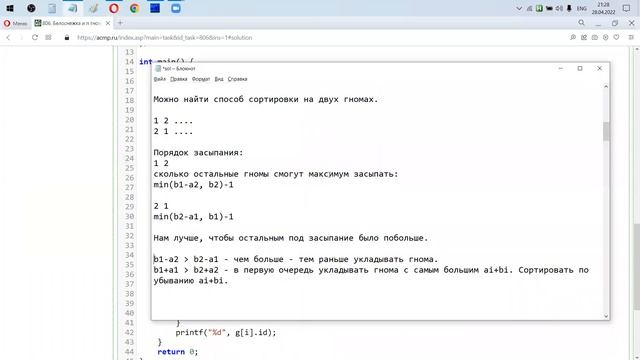Click the green H tray icon
This screenshot has width=640, height=360.
(539, 8)
